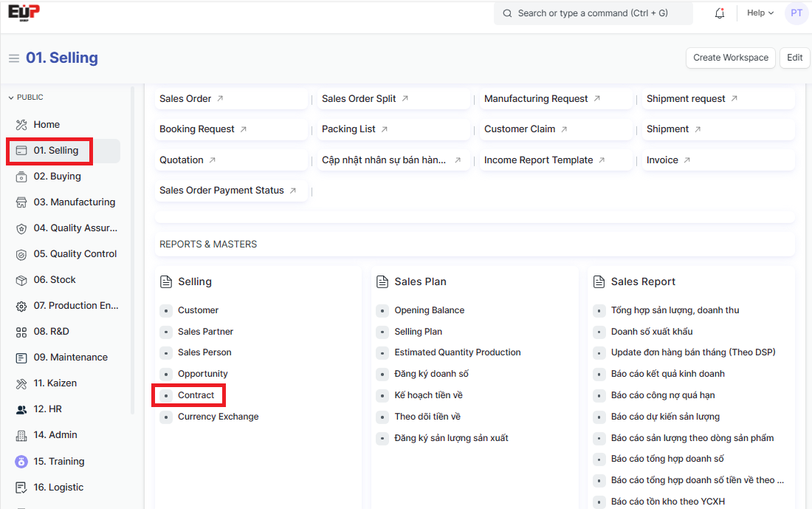Screen dimensions: 812x509
Task: Open the Selling Plan report link
Action: 418,332
